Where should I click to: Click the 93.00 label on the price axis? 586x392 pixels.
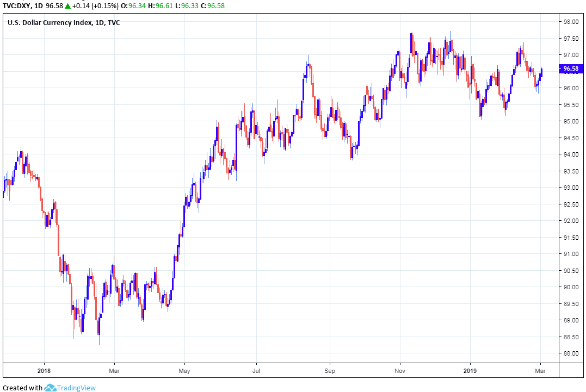click(x=570, y=188)
